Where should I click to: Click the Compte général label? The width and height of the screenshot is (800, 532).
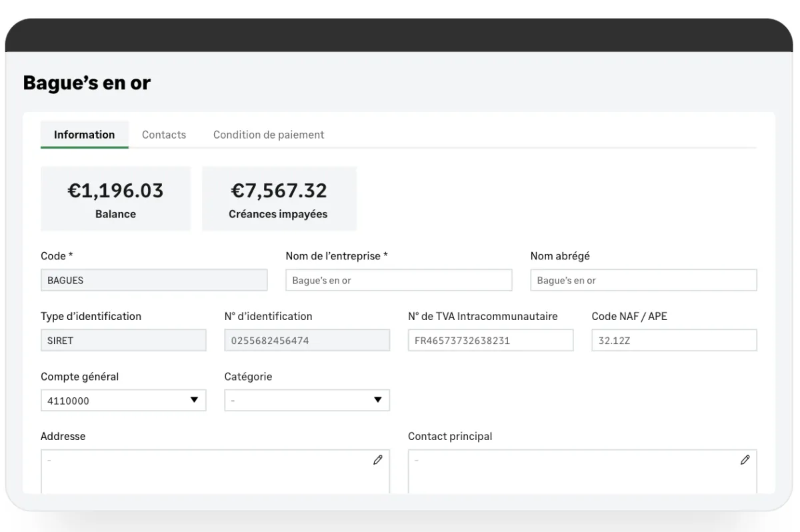[80, 377]
